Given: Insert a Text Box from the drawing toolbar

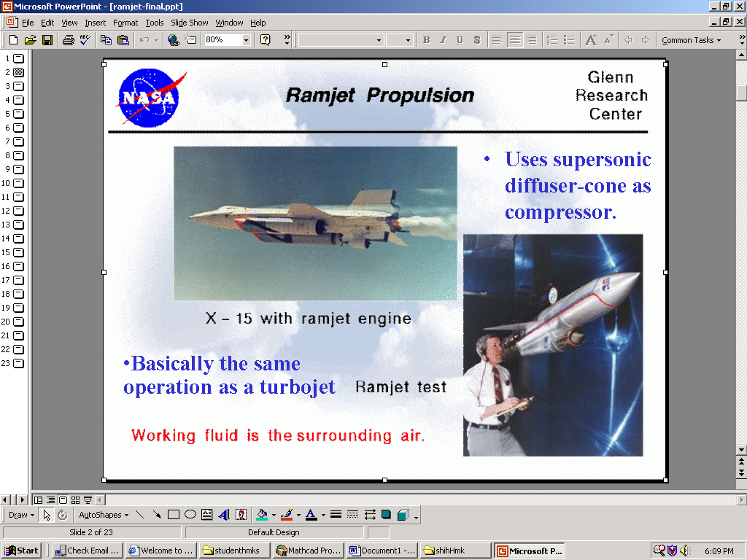Looking at the screenshot, I should coord(206,515).
